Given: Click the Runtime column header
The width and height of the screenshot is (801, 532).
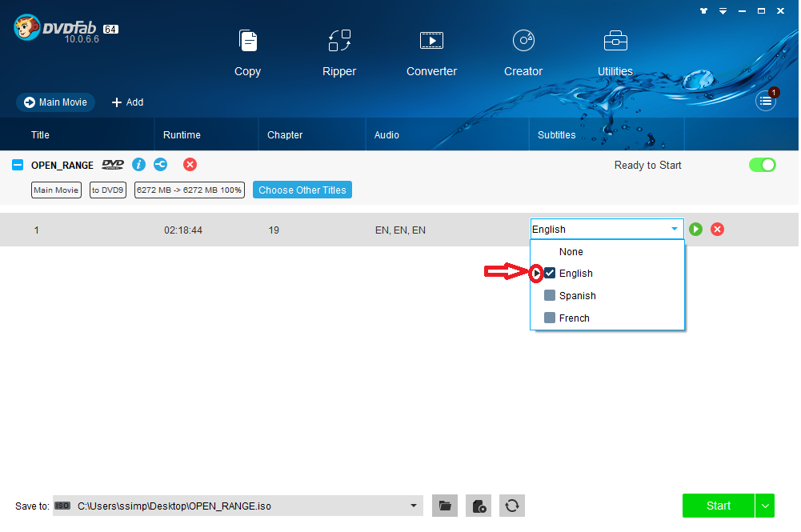Looking at the screenshot, I should click(182, 135).
